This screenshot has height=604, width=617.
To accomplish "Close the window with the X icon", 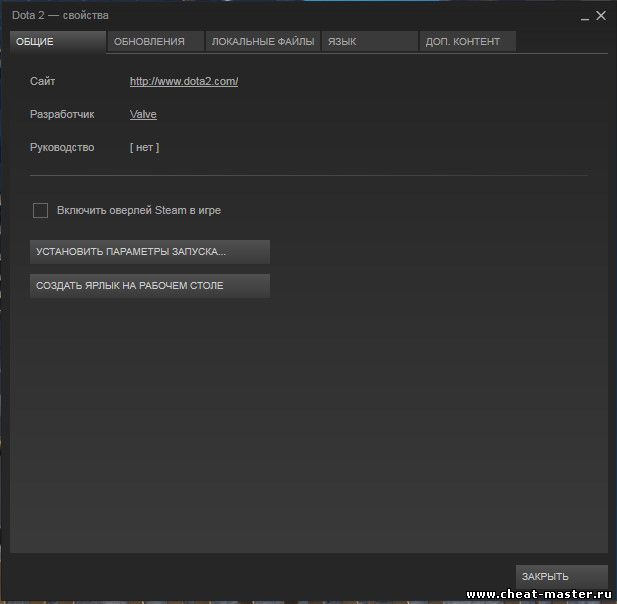I will [x=601, y=15].
